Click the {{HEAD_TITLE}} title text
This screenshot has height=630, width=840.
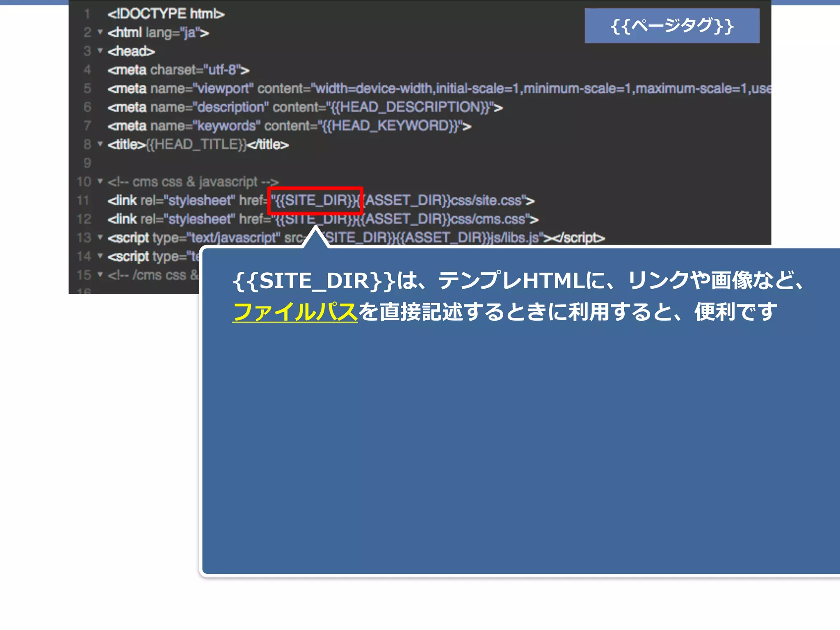click(x=196, y=144)
